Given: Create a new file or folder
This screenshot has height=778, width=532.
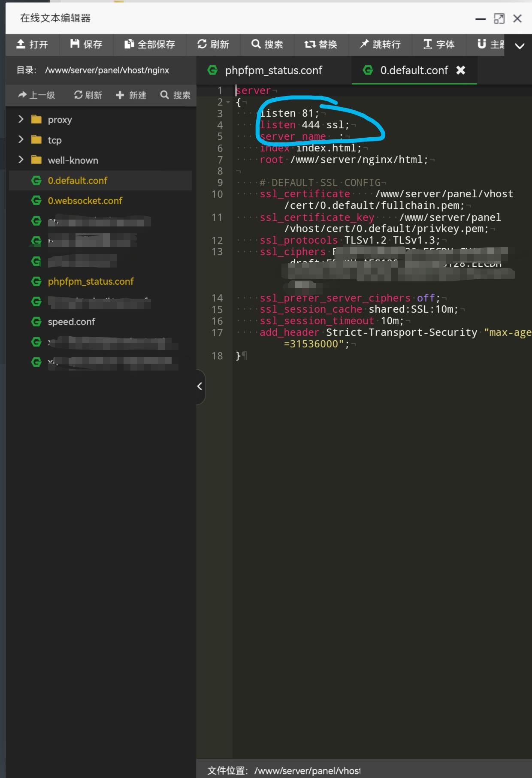Looking at the screenshot, I should [x=131, y=95].
